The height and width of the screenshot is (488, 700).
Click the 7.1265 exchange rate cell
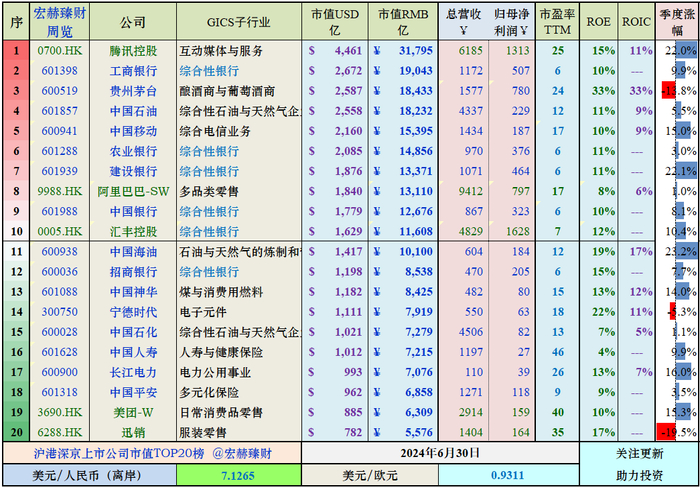[238, 475]
